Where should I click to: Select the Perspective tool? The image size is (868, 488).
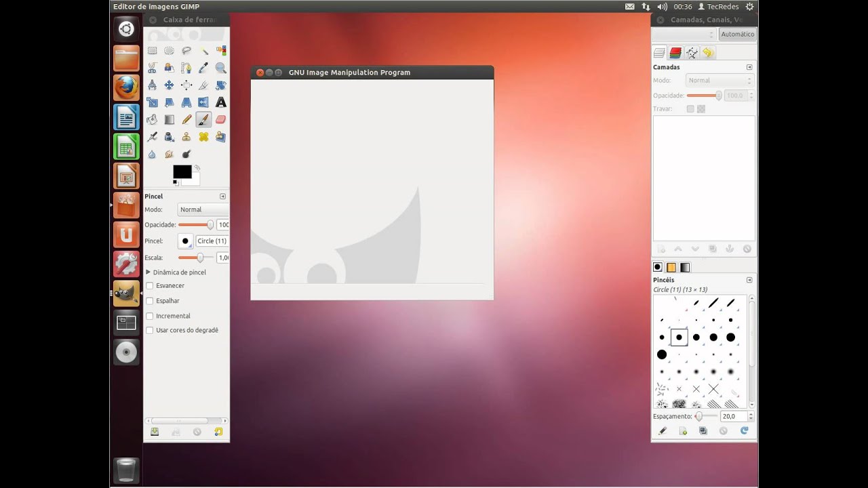click(186, 102)
